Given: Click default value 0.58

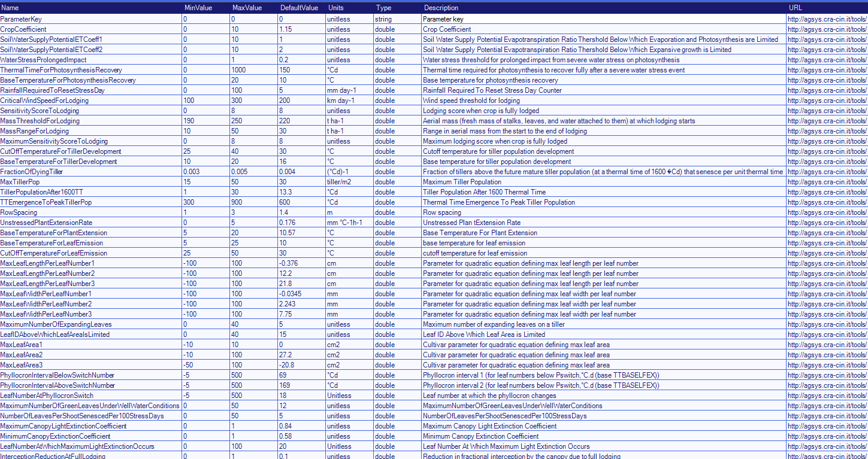Looking at the screenshot, I should pyautogui.click(x=302, y=436).
